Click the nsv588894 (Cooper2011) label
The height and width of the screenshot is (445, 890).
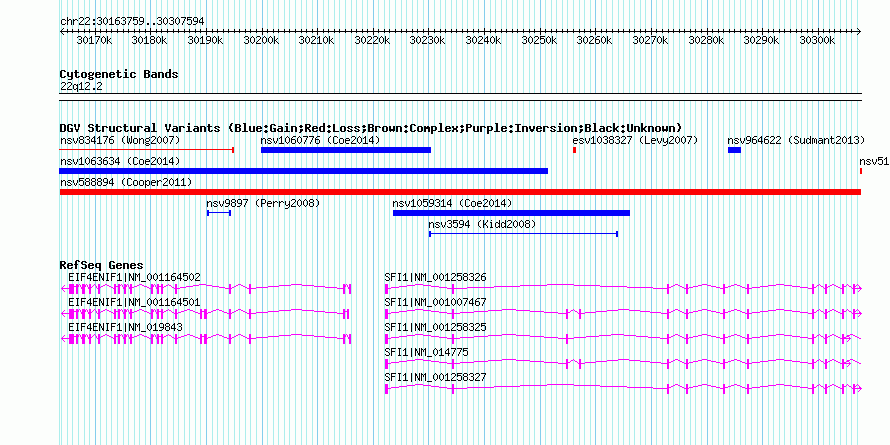[126, 182]
